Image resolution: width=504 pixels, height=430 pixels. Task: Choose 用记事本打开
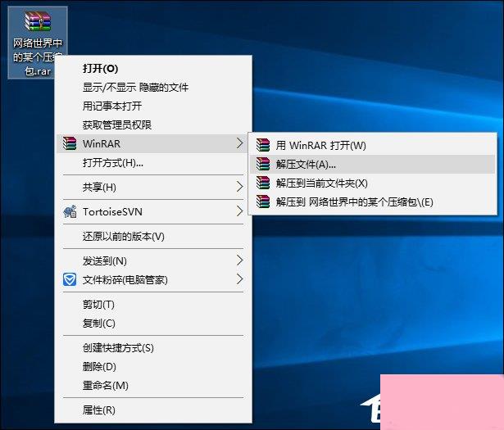(x=153, y=106)
